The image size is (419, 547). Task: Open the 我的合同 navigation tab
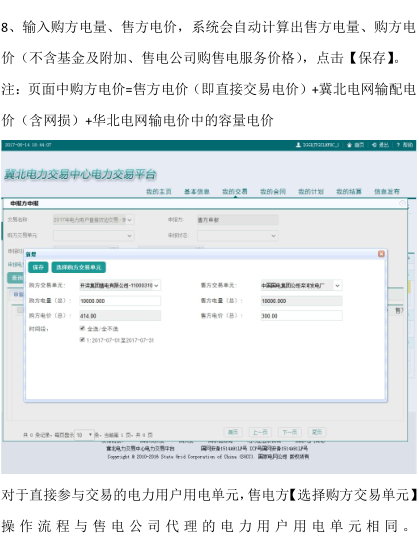(x=273, y=192)
